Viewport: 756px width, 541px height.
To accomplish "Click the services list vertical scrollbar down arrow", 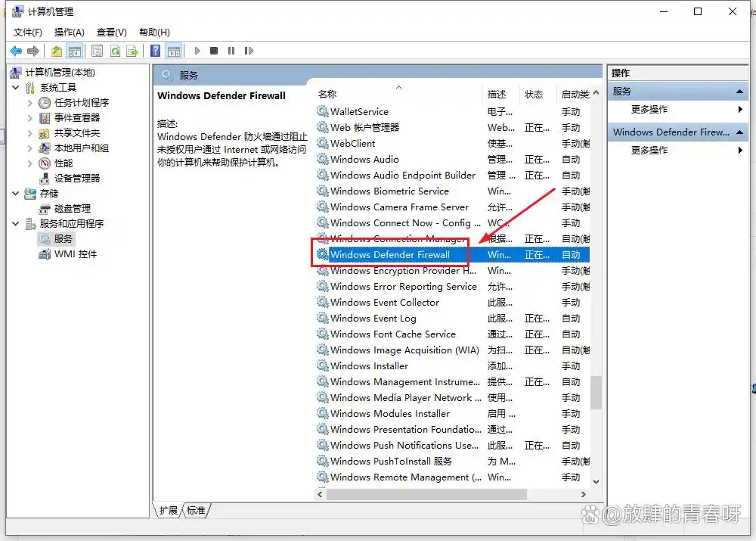I will click(596, 480).
